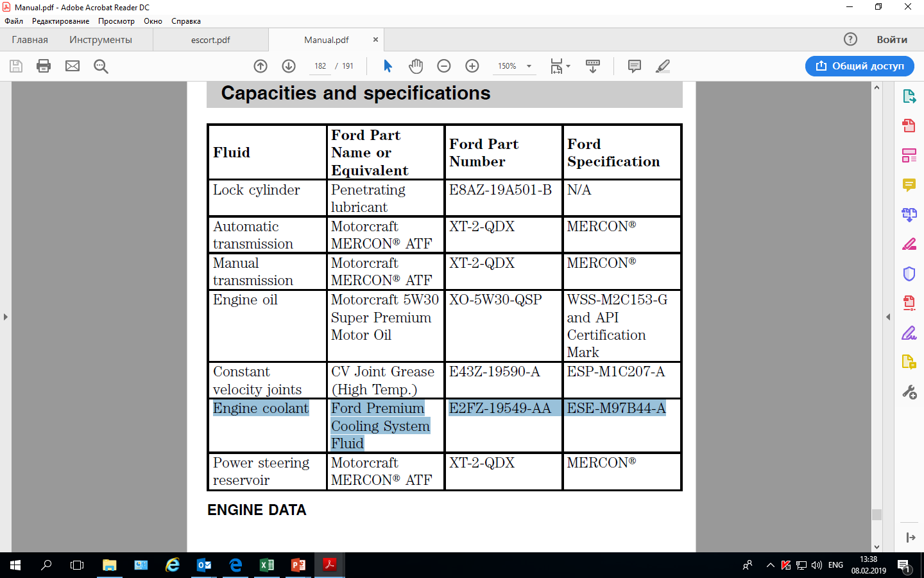924x578 pixels.
Task: Activate the hand pan tool
Action: (x=416, y=66)
